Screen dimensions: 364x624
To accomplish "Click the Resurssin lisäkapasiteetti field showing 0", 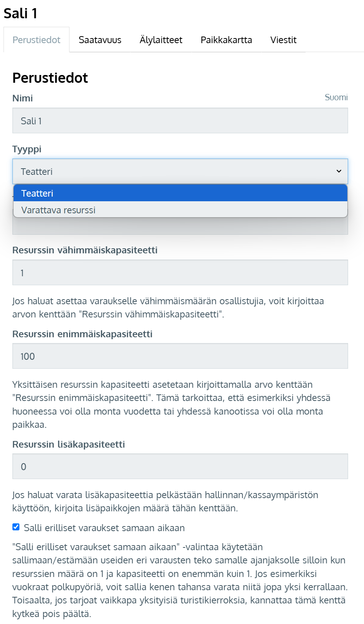I will (180, 467).
